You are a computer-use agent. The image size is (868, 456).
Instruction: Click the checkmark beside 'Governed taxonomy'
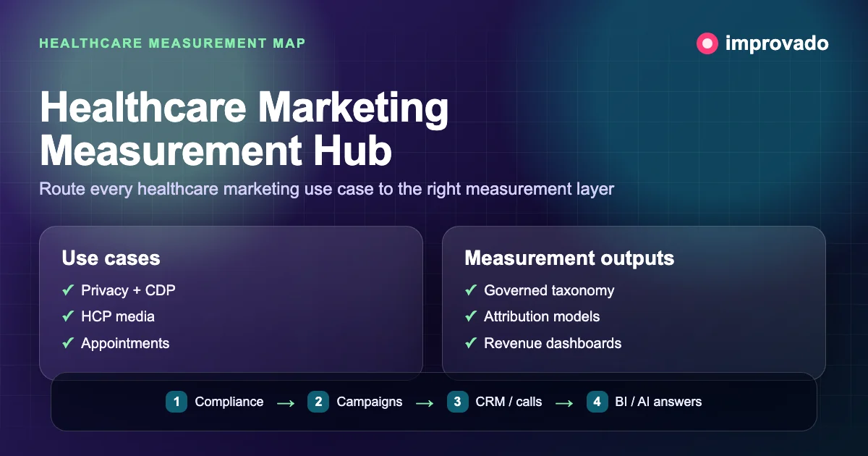click(x=471, y=290)
